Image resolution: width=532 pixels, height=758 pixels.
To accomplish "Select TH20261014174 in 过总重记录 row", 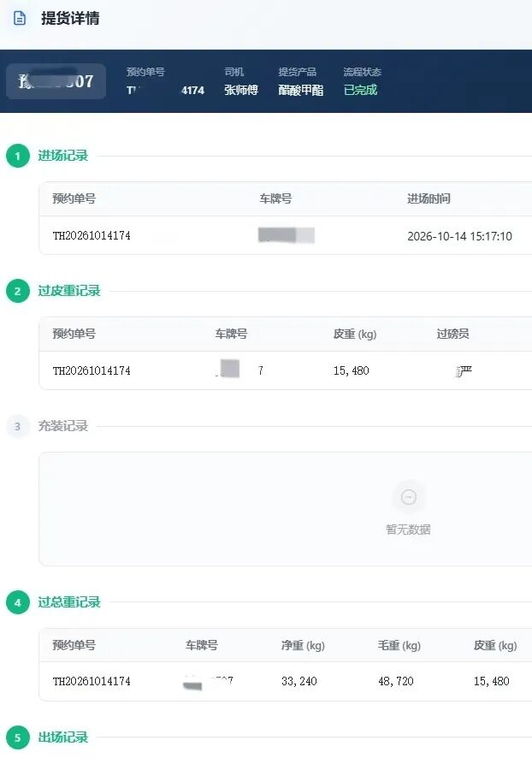I will (x=92, y=682).
